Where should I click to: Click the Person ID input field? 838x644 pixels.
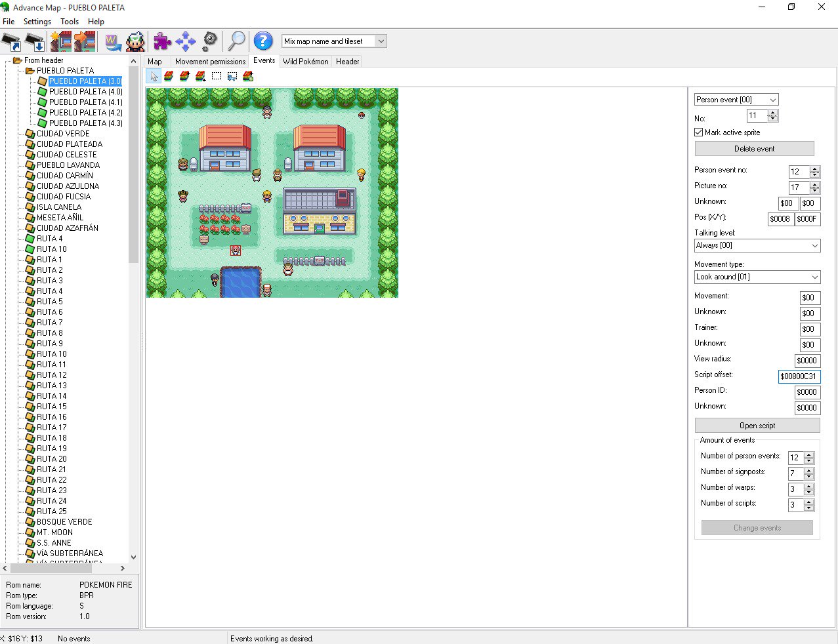tap(807, 392)
